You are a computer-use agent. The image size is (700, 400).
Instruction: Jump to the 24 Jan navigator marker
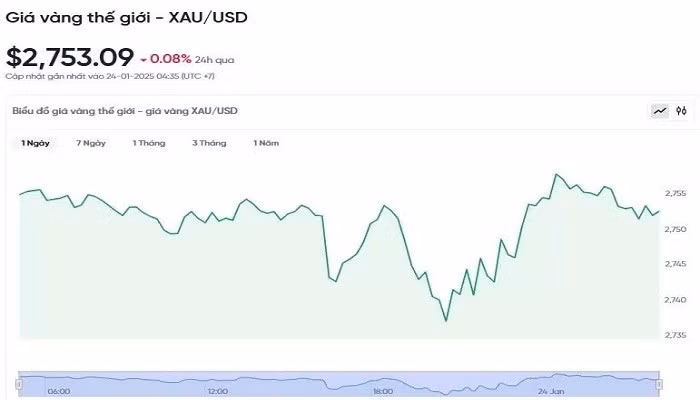click(x=553, y=392)
